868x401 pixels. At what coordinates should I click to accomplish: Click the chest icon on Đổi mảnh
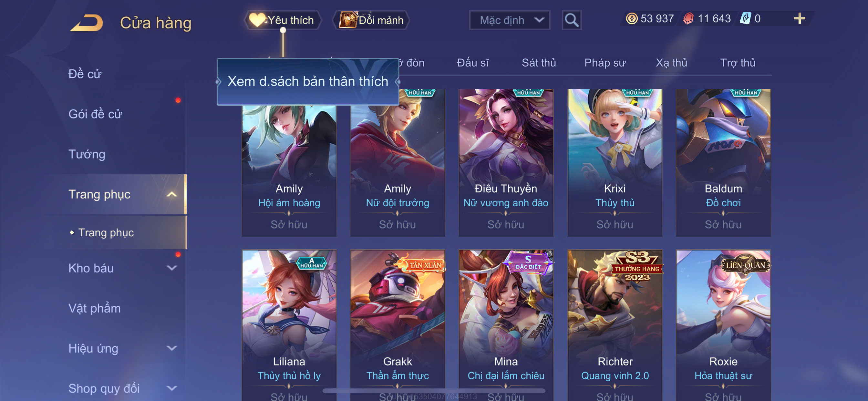[347, 20]
